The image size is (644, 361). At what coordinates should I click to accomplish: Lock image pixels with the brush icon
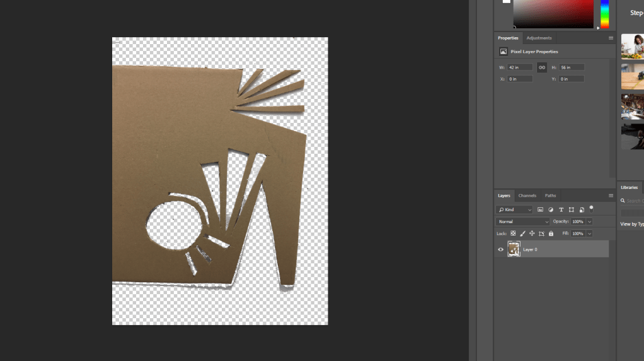(522, 234)
